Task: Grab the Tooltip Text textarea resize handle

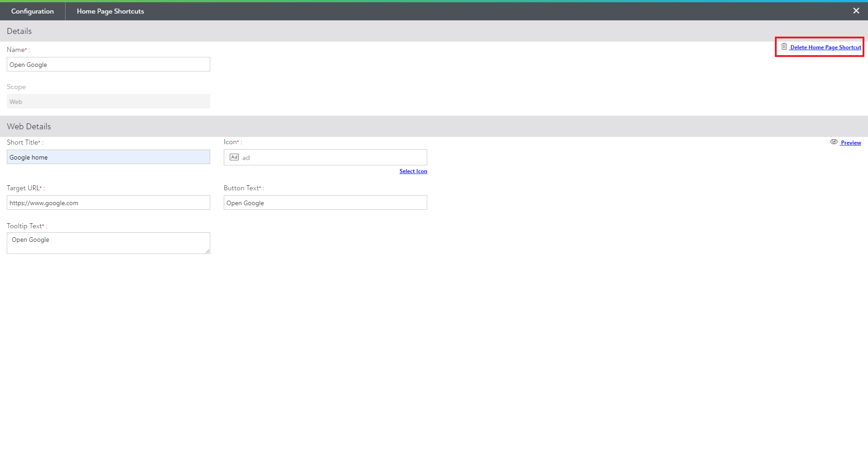Action: tap(208, 251)
